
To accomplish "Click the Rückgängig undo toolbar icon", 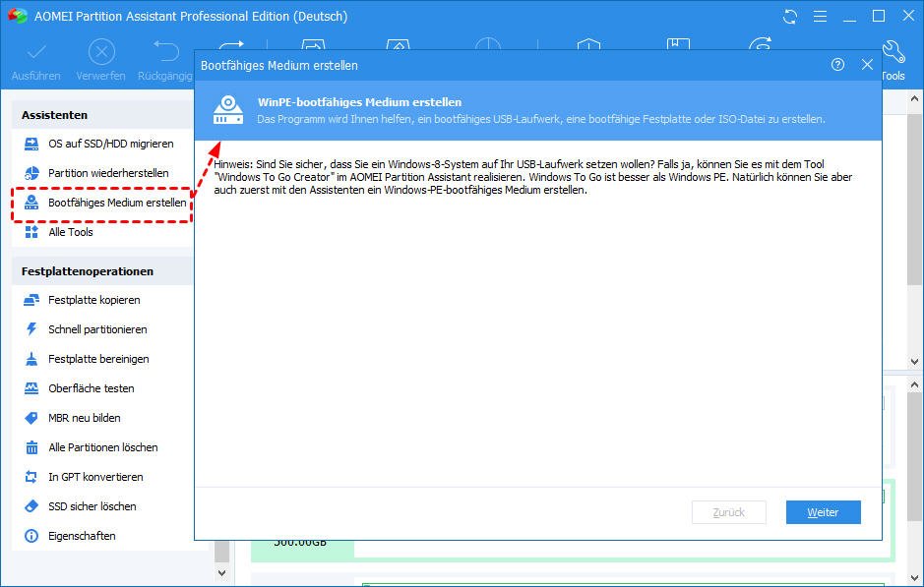I will [165, 51].
